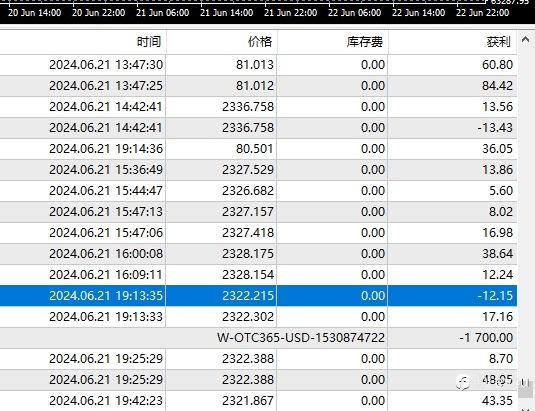Select the time 2024.06.21 13:47:30
Image resolution: width=535 pixels, height=411 pixels.
pos(106,64)
